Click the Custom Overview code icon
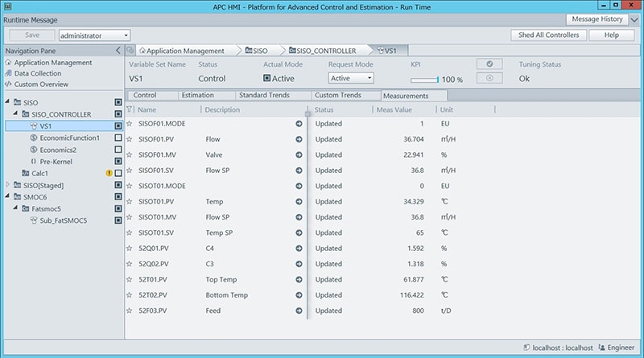The height and width of the screenshot is (358, 644). (x=8, y=84)
